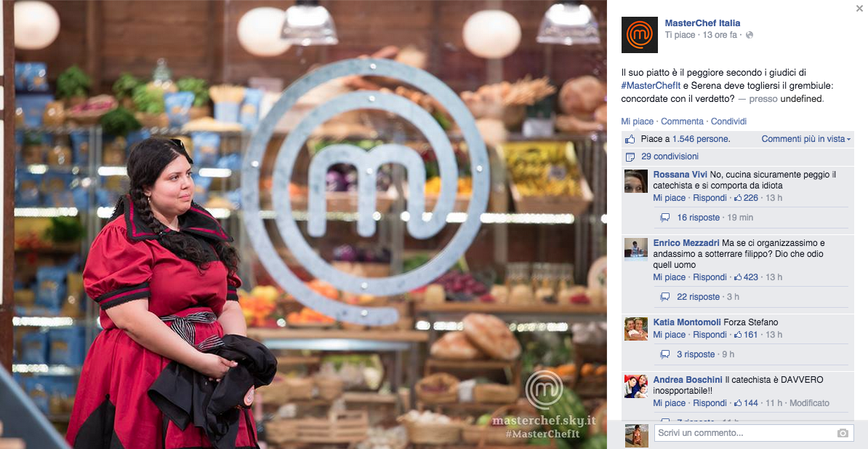Click the thumbs-up icon beside 1.546 persone
Image resolution: width=868 pixels, height=449 pixels.
[630, 138]
